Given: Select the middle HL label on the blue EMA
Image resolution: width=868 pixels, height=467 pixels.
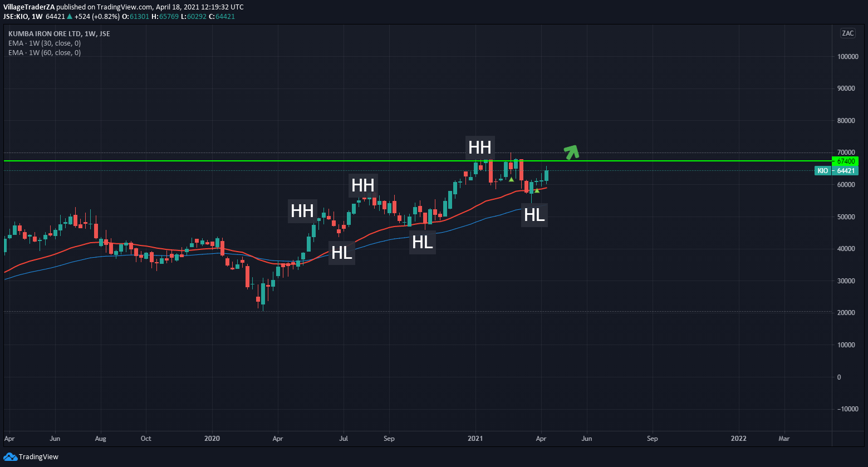Looking at the screenshot, I should point(423,242).
